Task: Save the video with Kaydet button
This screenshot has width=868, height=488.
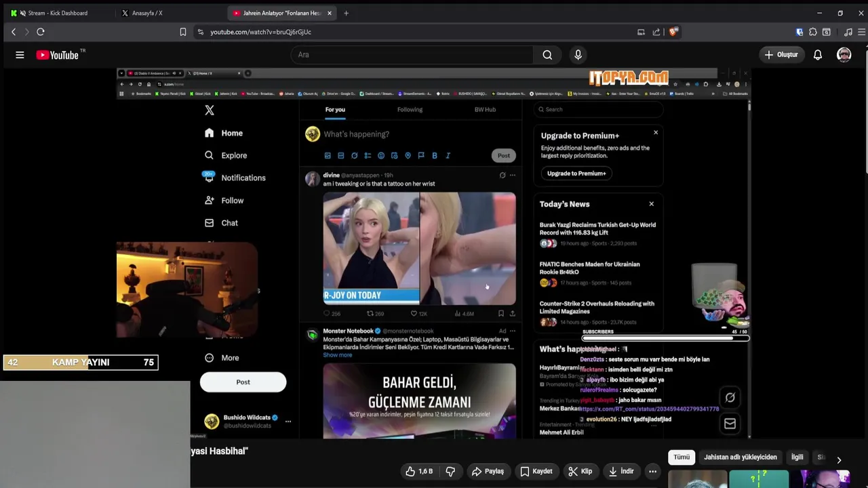Action: 536,471
